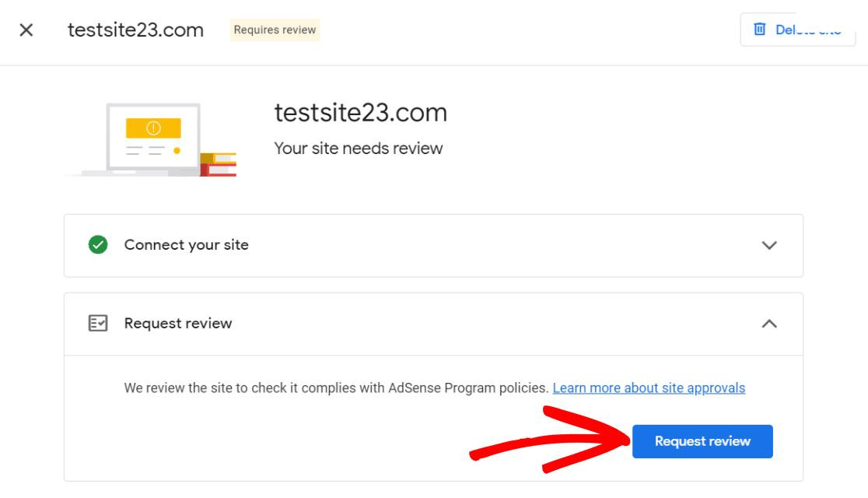This screenshot has height=498, width=868.
Task: Click the testsite23.com header title text
Action: [x=135, y=30]
